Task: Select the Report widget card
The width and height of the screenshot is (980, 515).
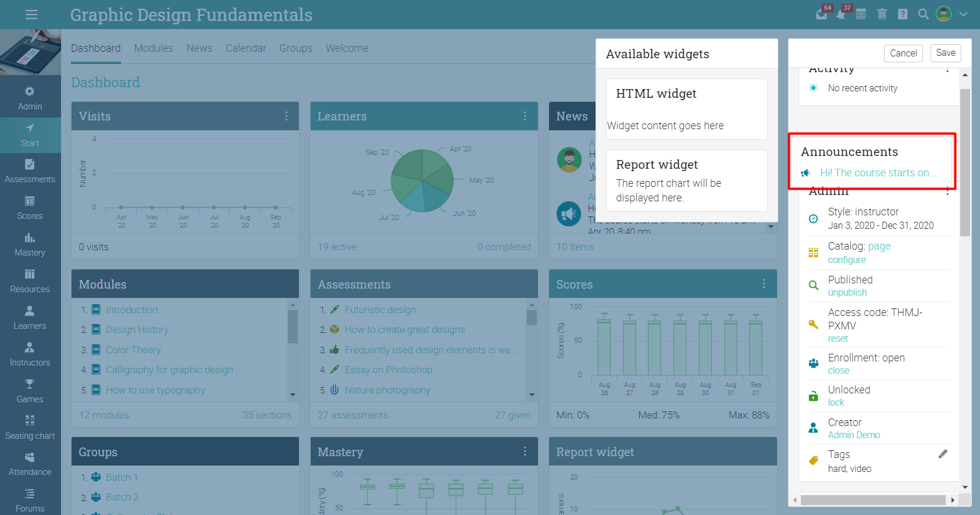Action: click(686, 180)
